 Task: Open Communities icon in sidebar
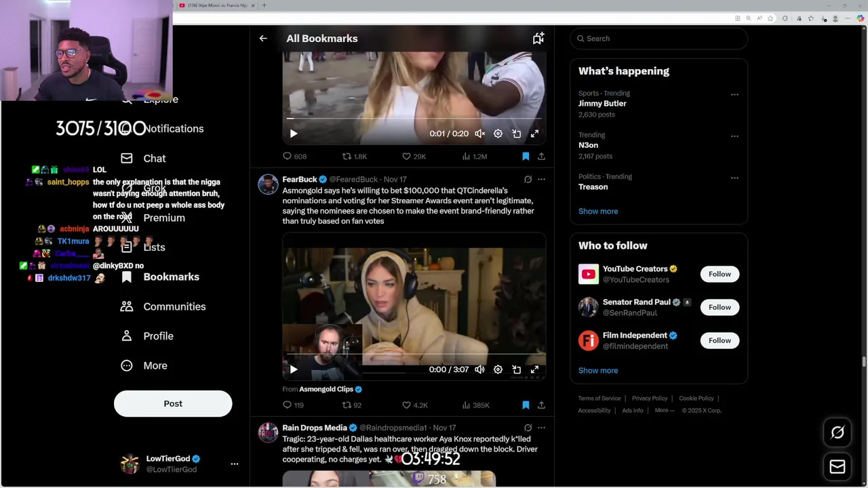[127, 306]
